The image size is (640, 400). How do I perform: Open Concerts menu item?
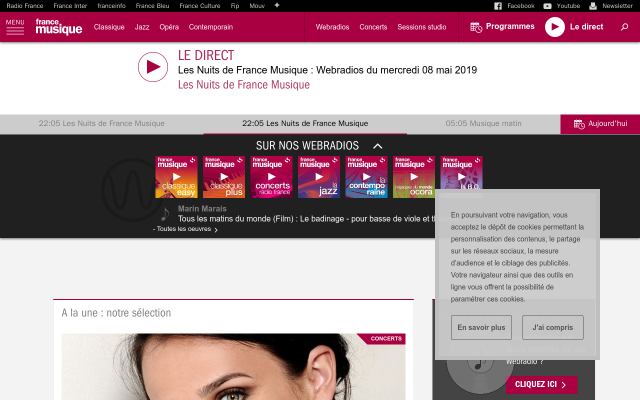tap(373, 27)
